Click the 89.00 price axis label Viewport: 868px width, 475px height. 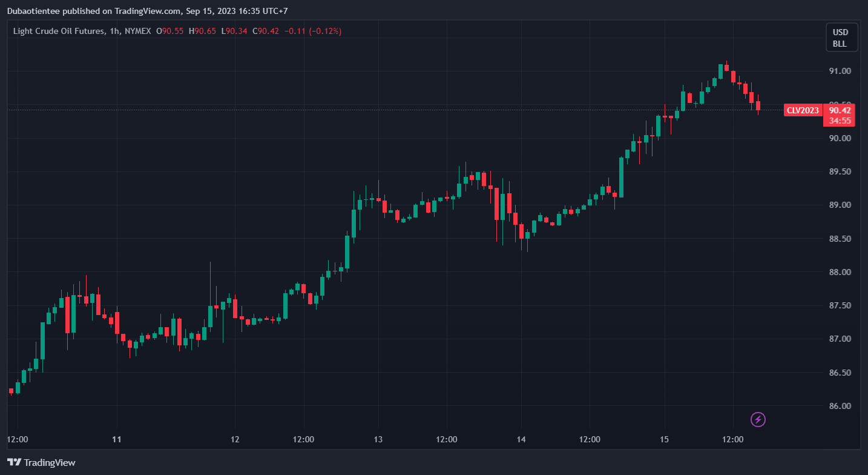tap(840, 205)
